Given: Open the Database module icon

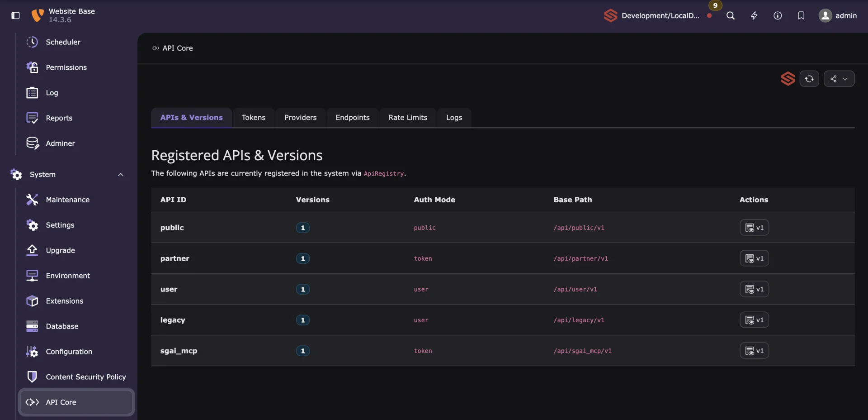Looking at the screenshot, I should pyautogui.click(x=32, y=326).
